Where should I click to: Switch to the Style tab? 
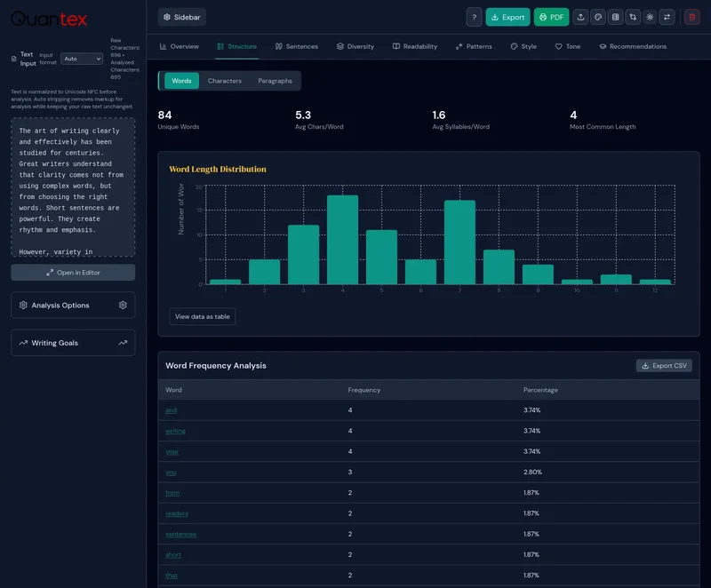pos(523,46)
